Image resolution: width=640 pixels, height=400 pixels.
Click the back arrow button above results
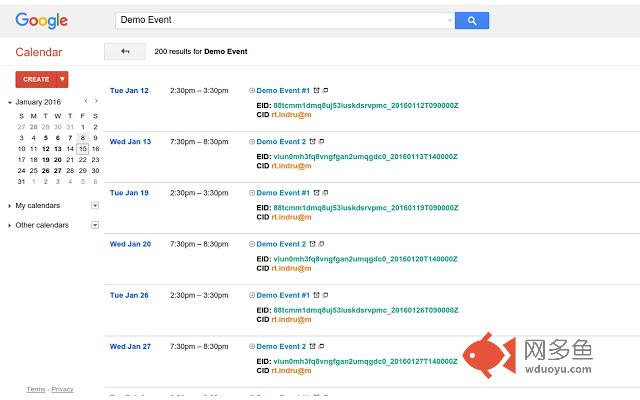(x=124, y=51)
